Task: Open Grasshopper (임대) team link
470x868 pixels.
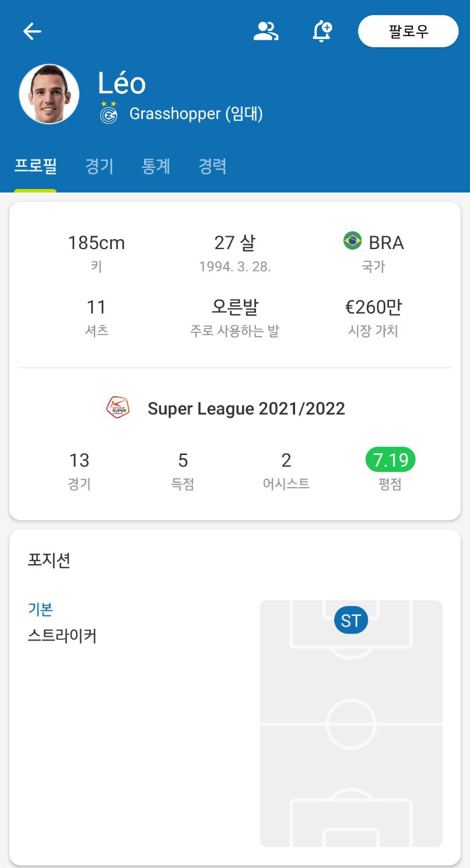Action: point(196,113)
